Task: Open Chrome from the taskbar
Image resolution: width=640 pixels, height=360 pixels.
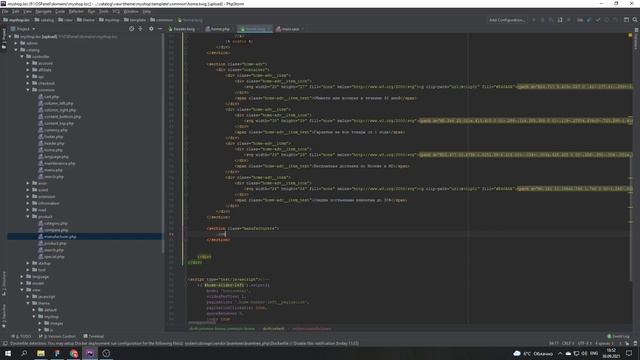Action: pyautogui.click(x=73, y=353)
